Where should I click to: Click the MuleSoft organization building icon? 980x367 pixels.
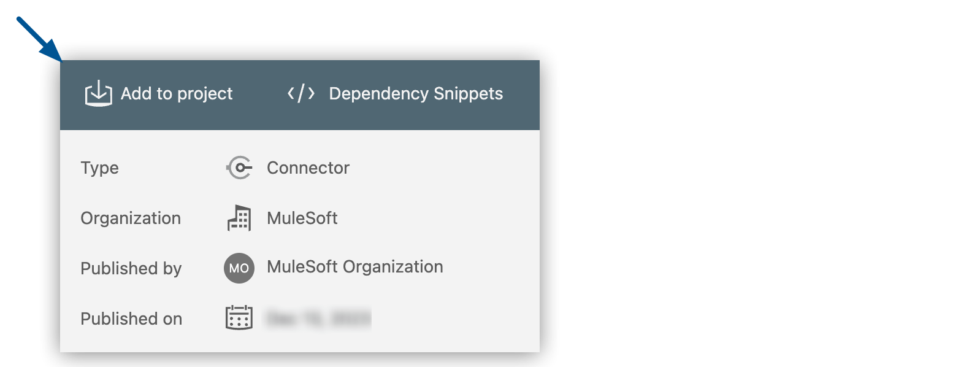(x=240, y=218)
